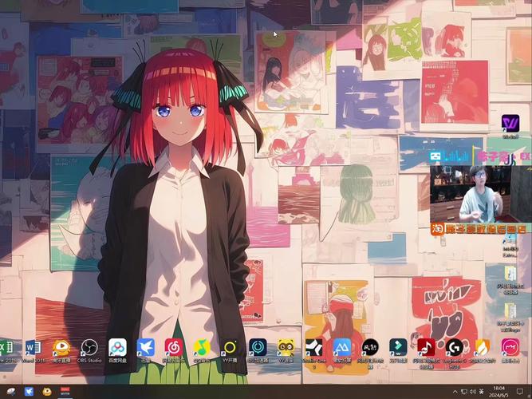This screenshot has width=532, height=399.
Task: Launch Word 2016 desktop shortcut
Action: (x=33, y=348)
